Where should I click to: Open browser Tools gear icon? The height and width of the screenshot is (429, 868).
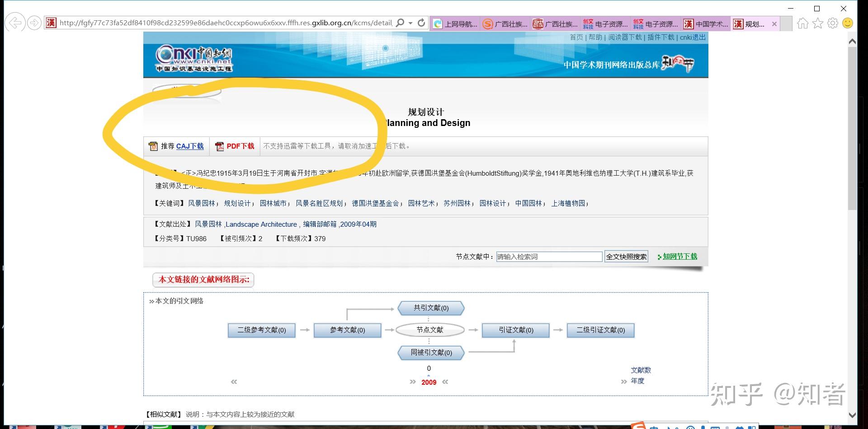(x=833, y=23)
